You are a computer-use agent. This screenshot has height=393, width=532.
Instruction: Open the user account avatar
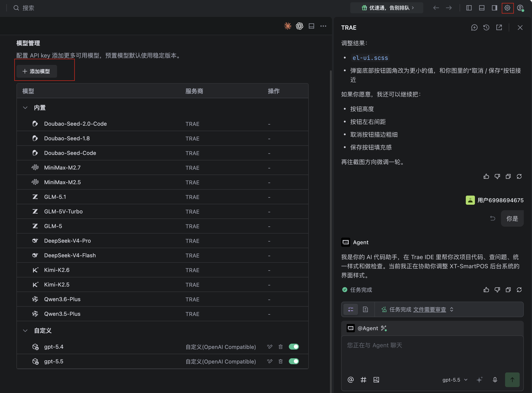pyautogui.click(x=520, y=8)
